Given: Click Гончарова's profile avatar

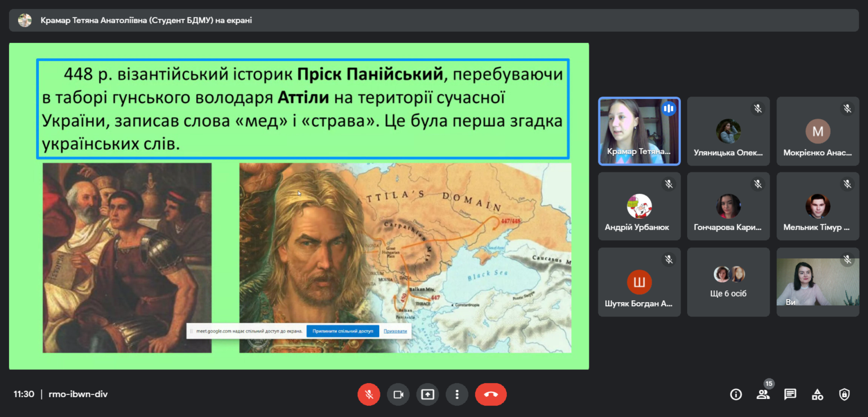Looking at the screenshot, I should point(728,206).
